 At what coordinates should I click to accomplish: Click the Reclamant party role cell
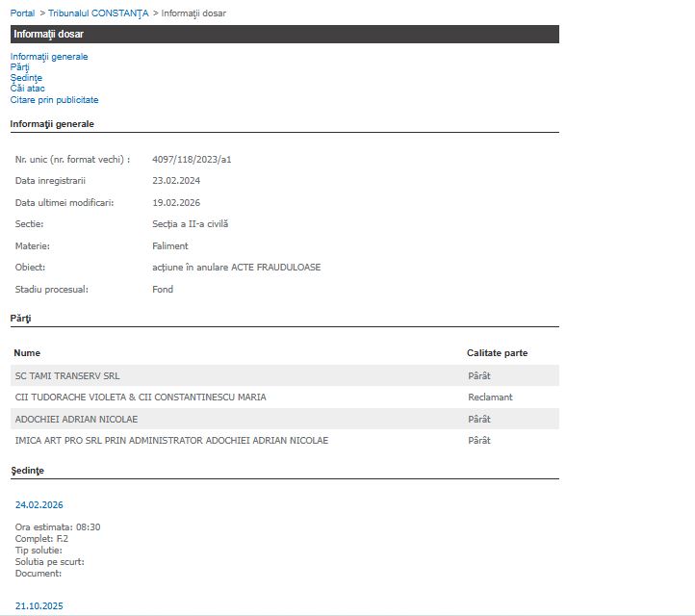(490, 398)
